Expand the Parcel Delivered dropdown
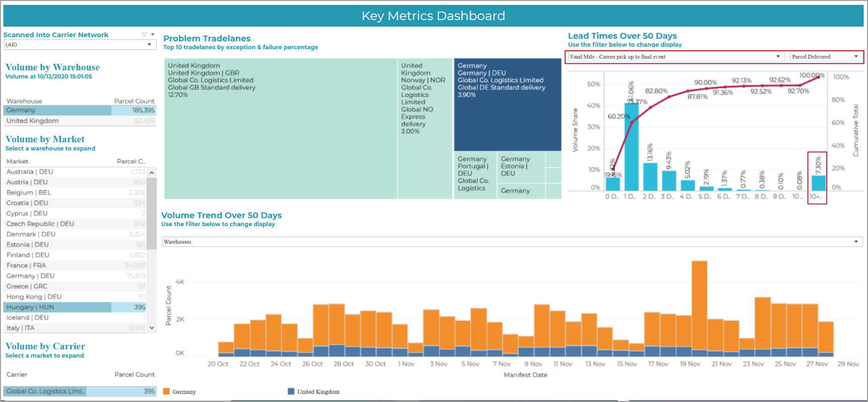The width and height of the screenshot is (868, 402). tap(826, 57)
